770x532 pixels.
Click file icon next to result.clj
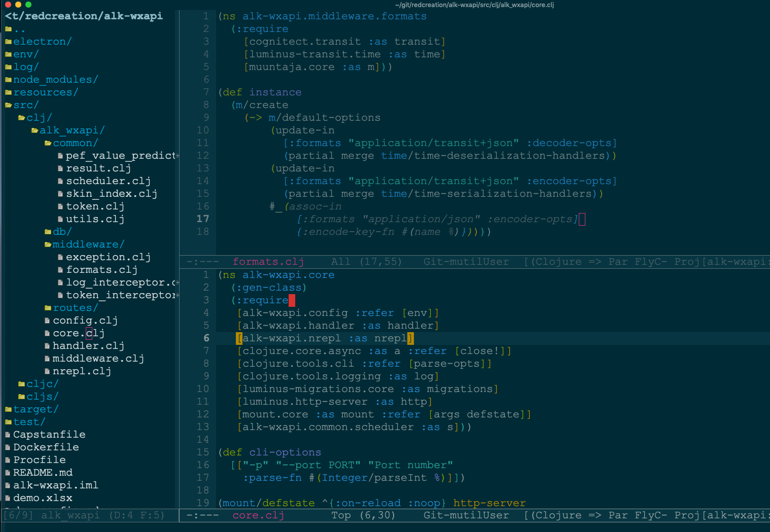click(x=61, y=168)
